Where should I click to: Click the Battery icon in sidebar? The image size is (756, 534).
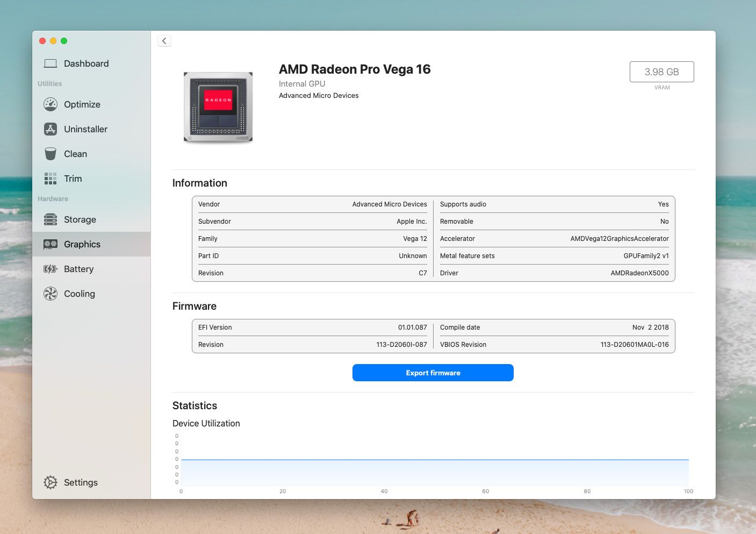[51, 269]
